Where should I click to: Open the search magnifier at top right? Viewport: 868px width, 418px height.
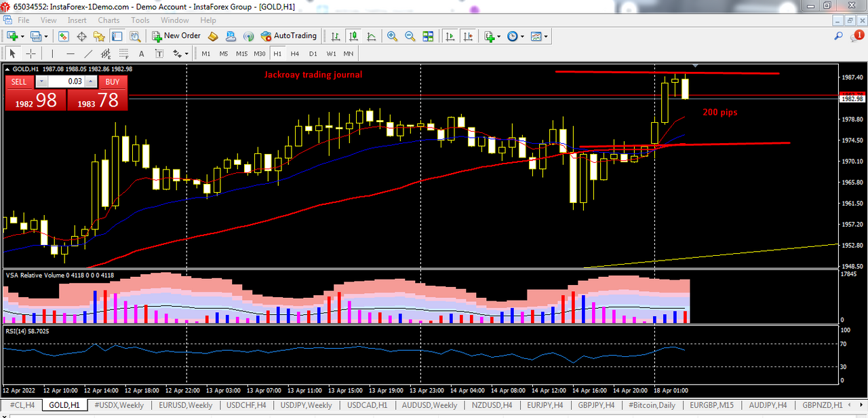pyautogui.click(x=839, y=36)
